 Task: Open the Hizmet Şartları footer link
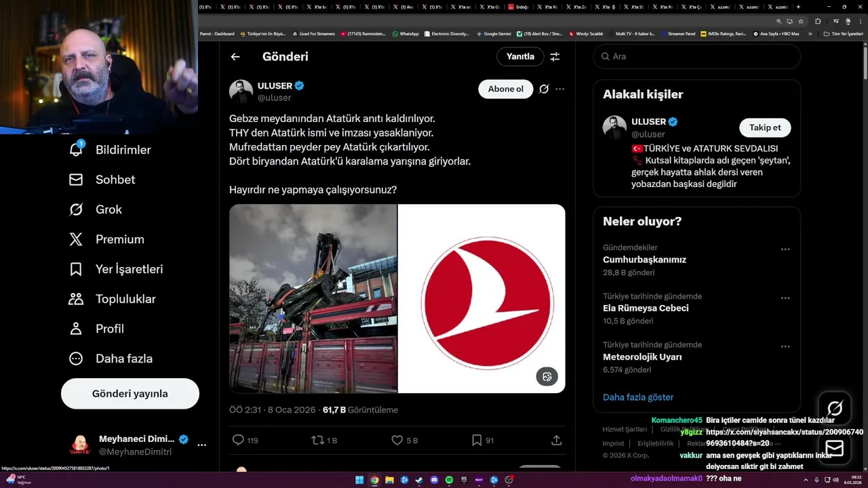coord(625,429)
